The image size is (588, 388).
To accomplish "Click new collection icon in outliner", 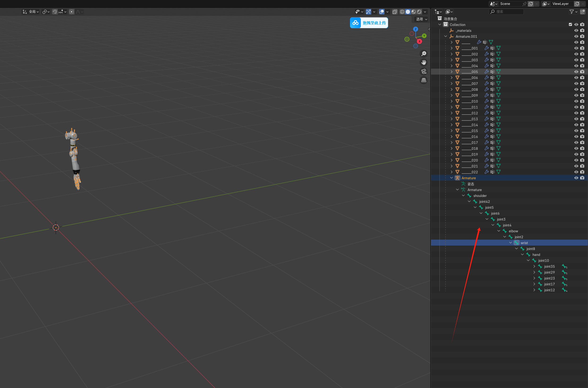I will [582, 12].
